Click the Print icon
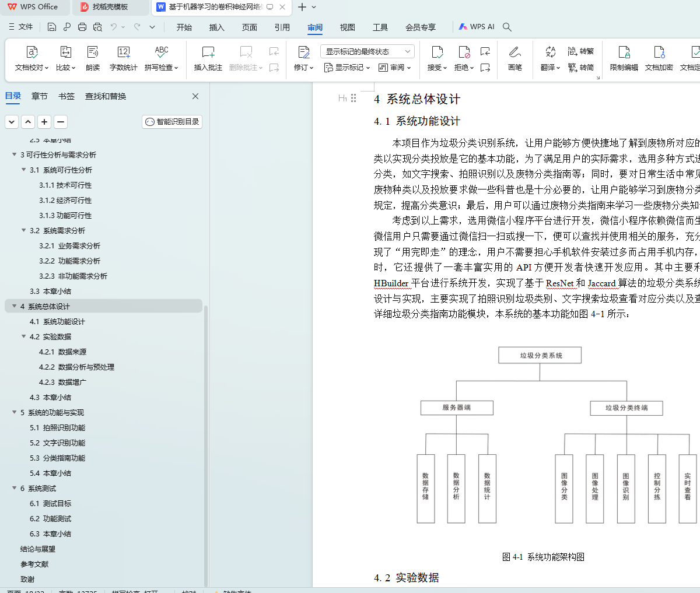This screenshot has height=593, width=700. 82,27
